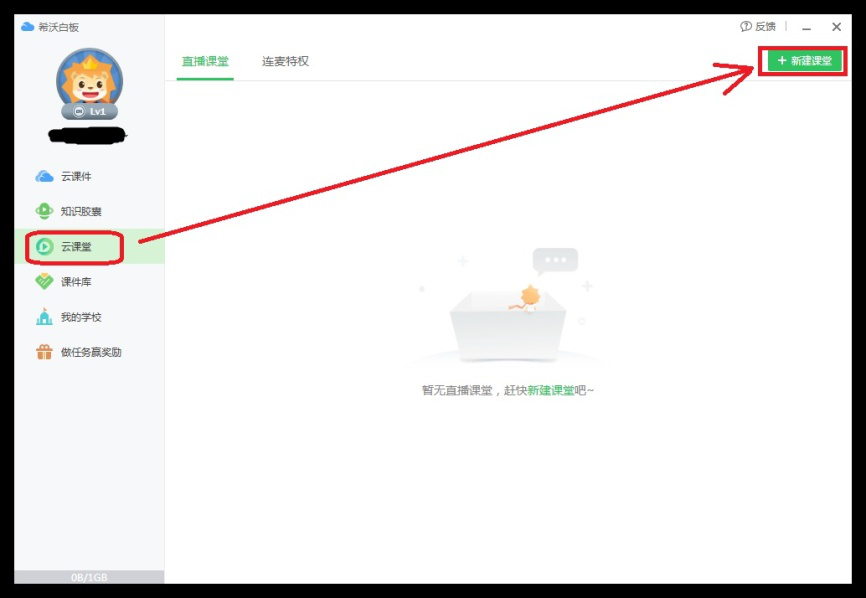Click the green 新建课堂 button
This screenshot has width=866, height=598.
coord(804,61)
